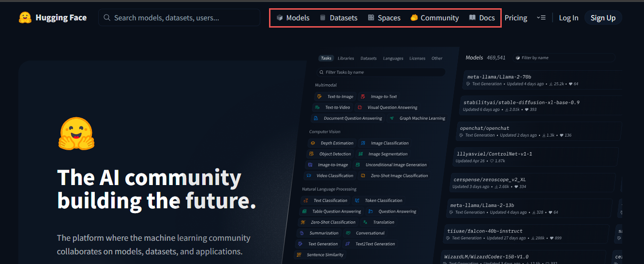Viewport: 644px width, 264px height.
Task: Pick the Graph Machine Learning tag
Action: 417,118
